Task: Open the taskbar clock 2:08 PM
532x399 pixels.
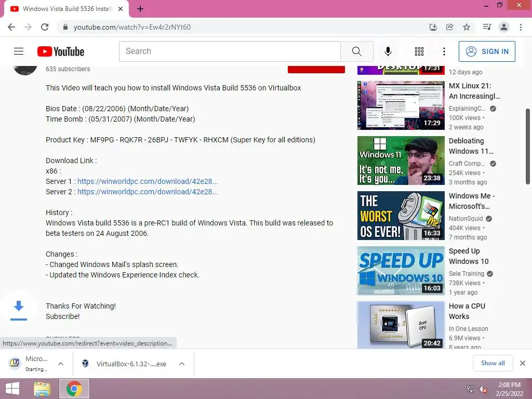Action: [509, 389]
